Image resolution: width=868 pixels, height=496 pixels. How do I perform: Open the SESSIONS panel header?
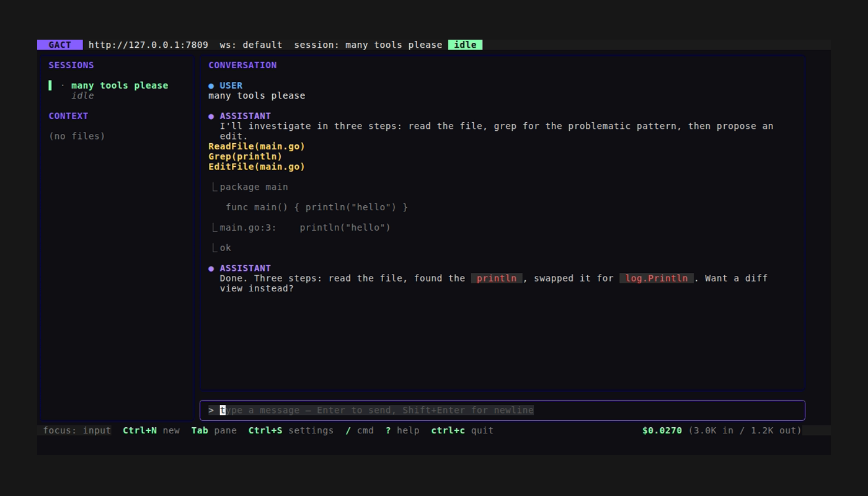pos(71,65)
